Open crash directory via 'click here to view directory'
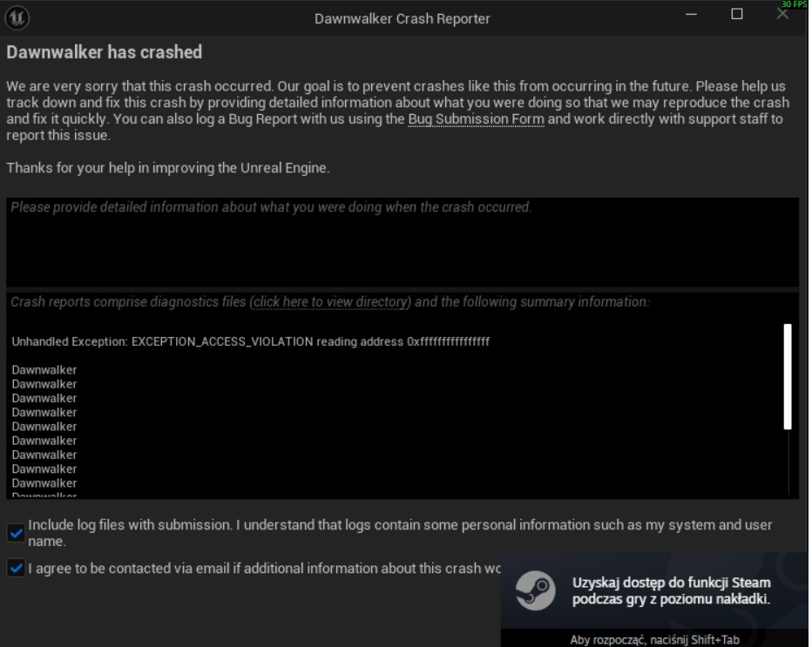 pyautogui.click(x=331, y=302)
